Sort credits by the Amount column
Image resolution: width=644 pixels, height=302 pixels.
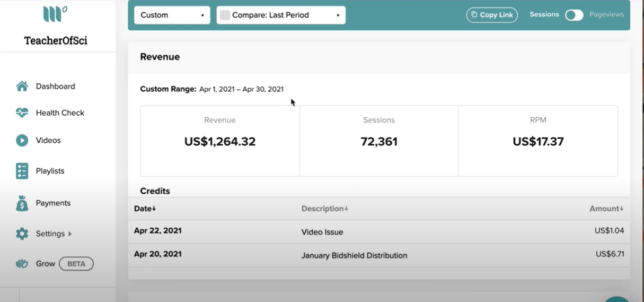[x=606, y=209]
